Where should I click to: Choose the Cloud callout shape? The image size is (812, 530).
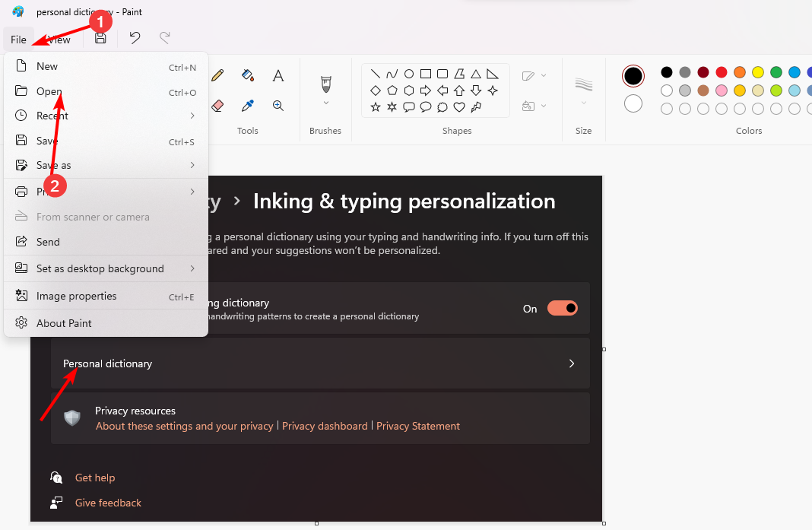coord(442,107)
